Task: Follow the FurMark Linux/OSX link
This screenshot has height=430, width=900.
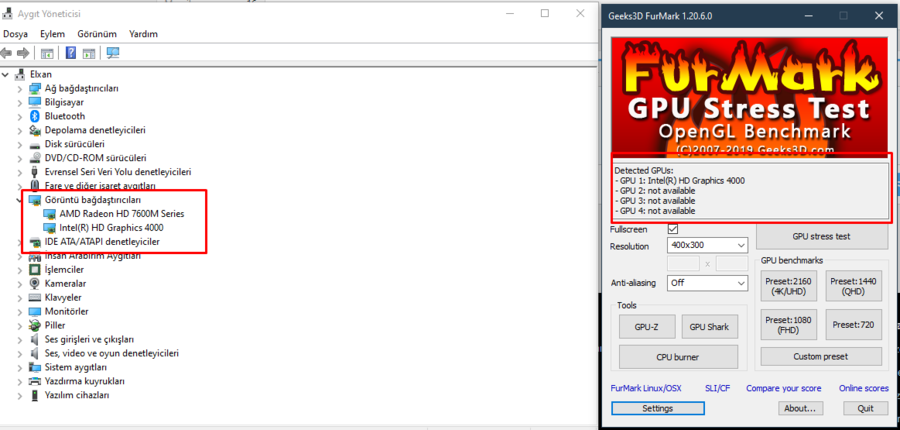Action: click(646, 388)
